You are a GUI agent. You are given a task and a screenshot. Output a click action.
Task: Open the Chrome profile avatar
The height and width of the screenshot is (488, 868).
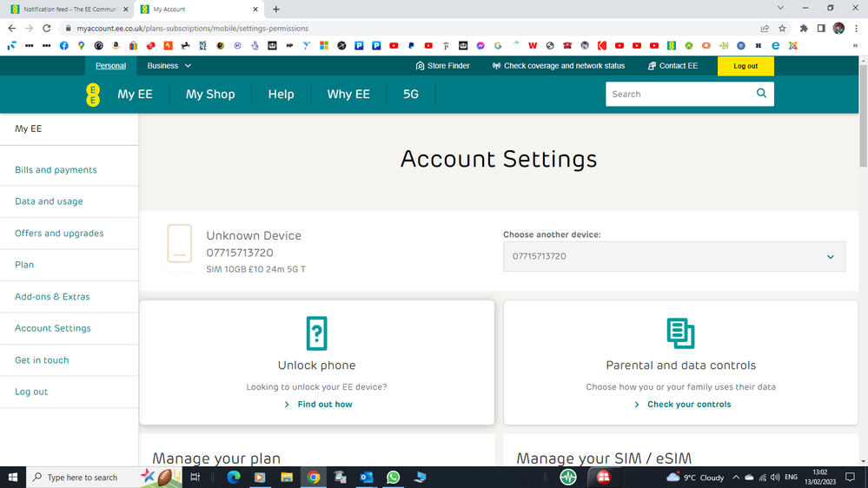click(838, 28)
